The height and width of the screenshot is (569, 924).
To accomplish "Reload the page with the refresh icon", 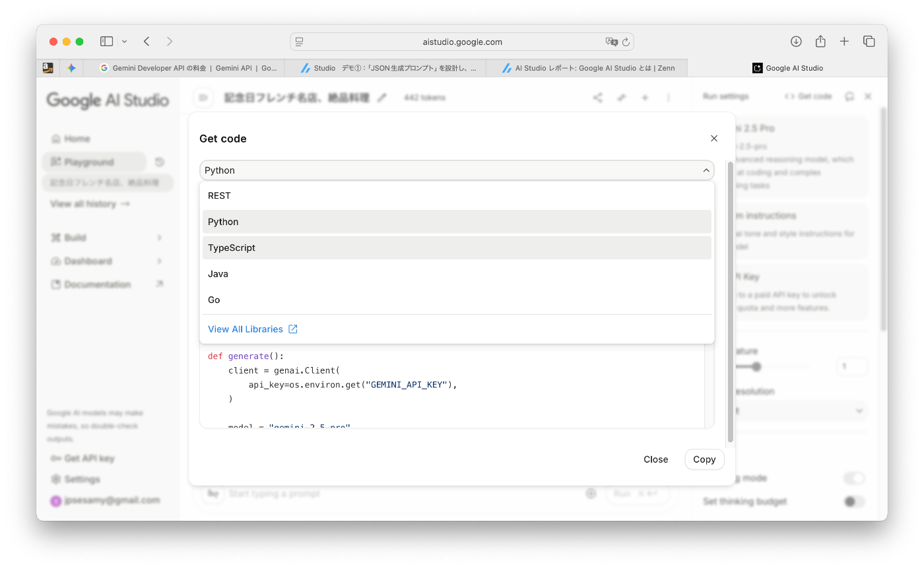I will 626,42.
